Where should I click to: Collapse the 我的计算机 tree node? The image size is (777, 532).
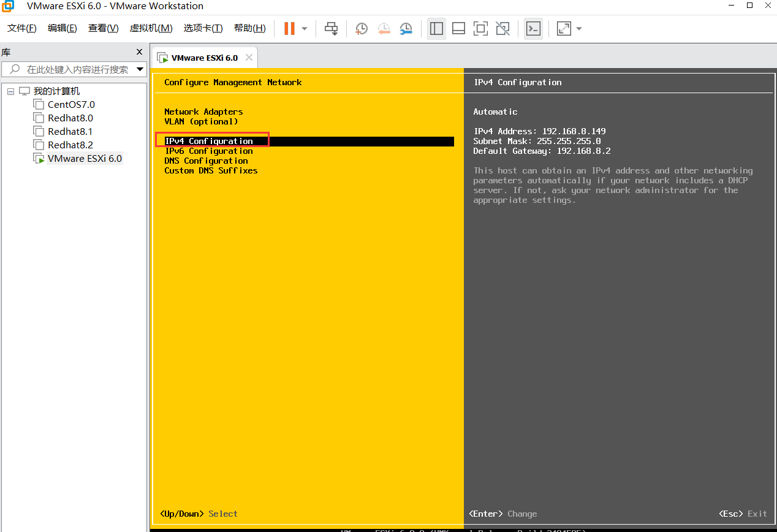point(10,91)
